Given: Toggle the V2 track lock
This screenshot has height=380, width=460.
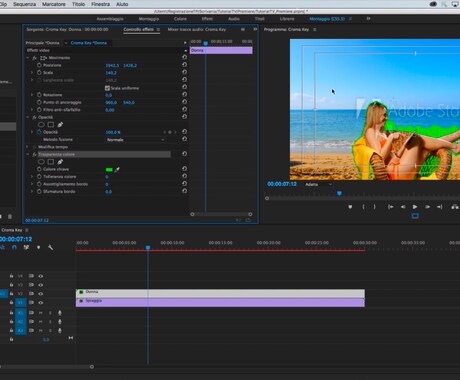Looking at the screenshot, I should tap(11, 294).
